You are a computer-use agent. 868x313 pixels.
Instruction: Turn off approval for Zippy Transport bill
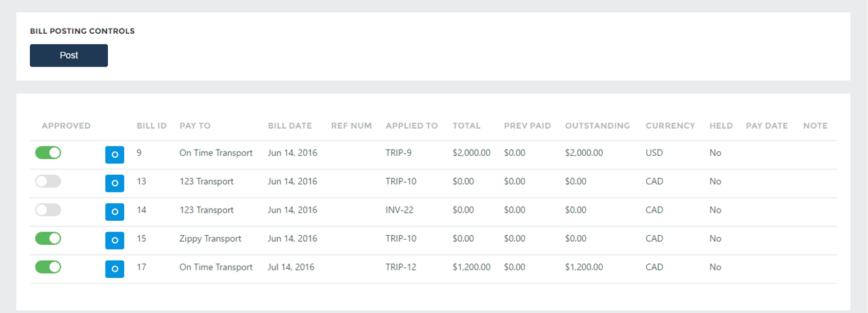(48, 238)
